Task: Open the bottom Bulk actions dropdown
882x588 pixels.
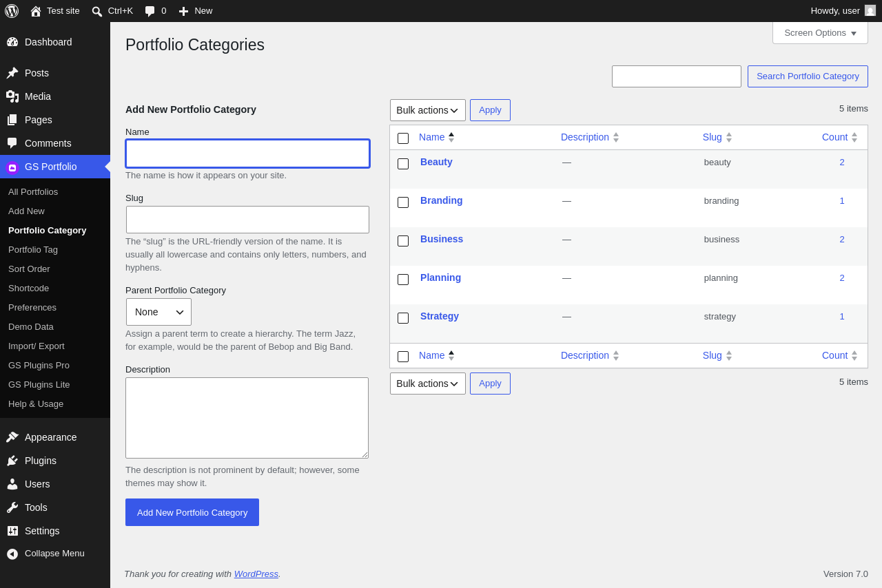Action: [428, 384]
